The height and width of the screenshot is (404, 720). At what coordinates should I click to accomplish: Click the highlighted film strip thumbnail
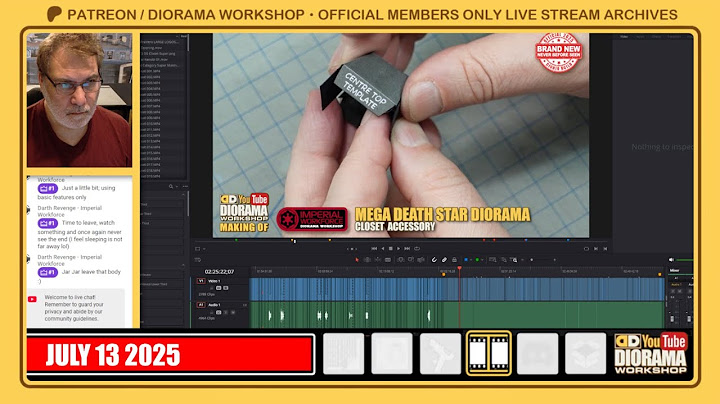[x=489, y=354]
